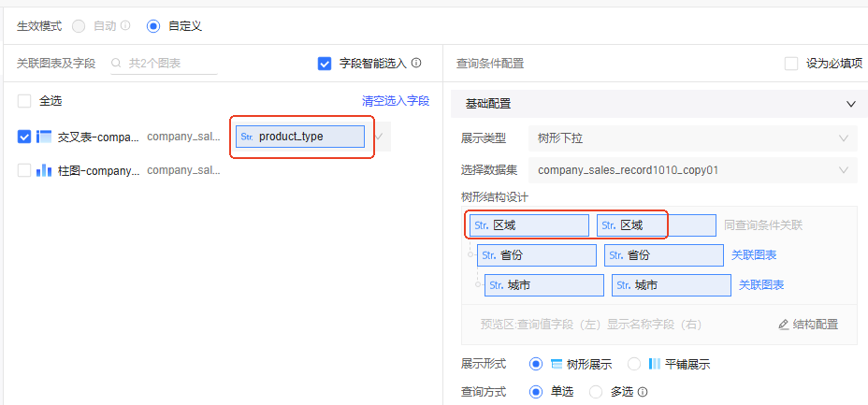Click the 清空选入字段 link
This screenshot has height=405, width=868.
(x=395, y=100)
